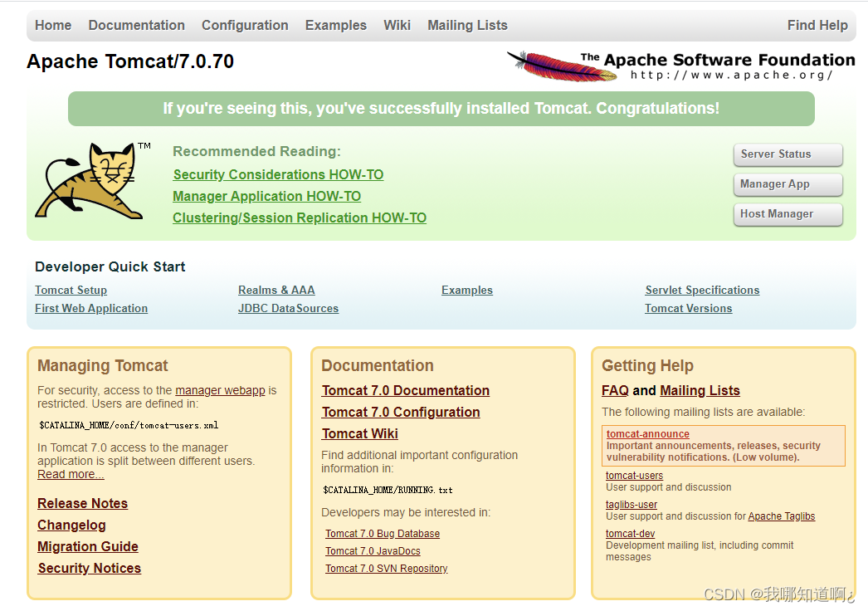The width and height of the screenshot is (868, 611).
Task: Click the http://www.apache.org/ URL text
Action: pos(731,75)
